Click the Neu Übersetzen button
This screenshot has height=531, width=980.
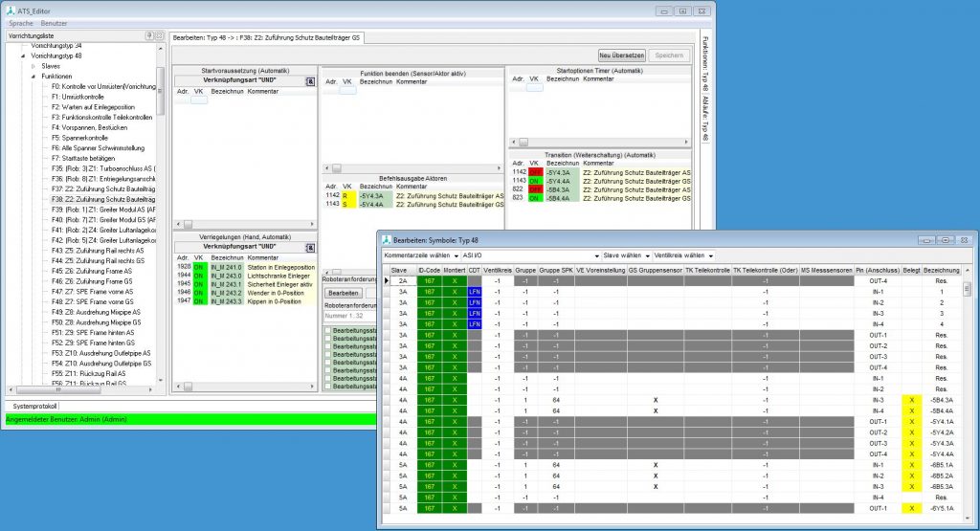[621, 55]
